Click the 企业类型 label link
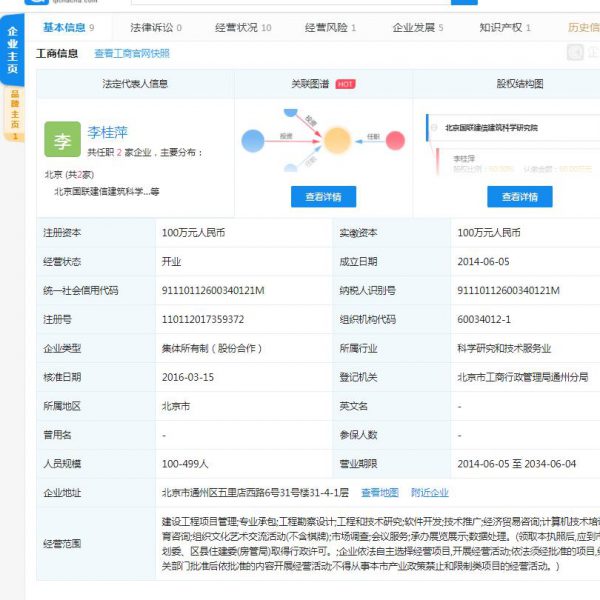The image size is (600, 600). (x=62, y=349)
